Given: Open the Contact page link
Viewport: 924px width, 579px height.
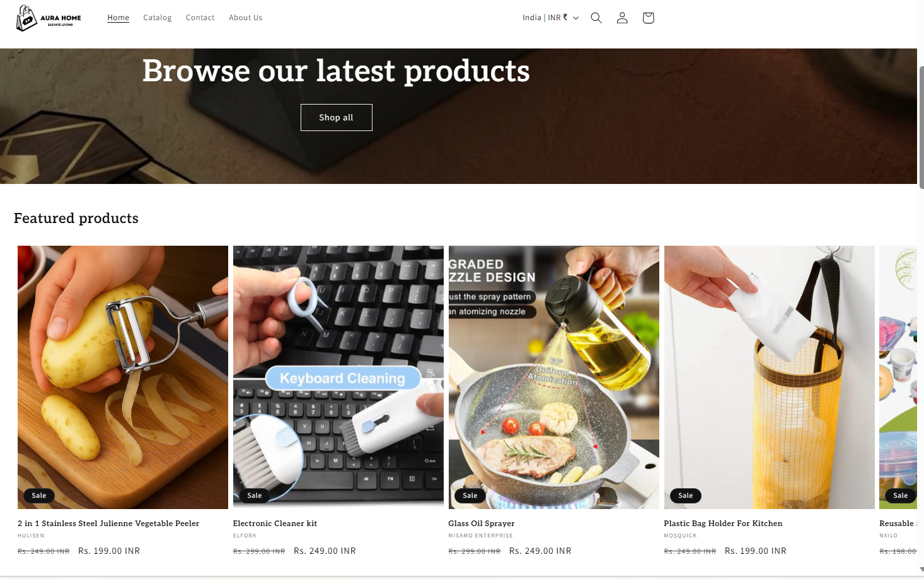Looking at the screenshot, I should coord(200,18).
